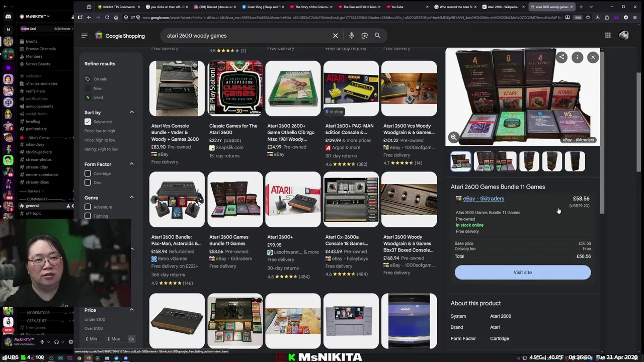List all tabs with the chevron
Screen dimensions: 644x362
(x=591, y=7)
